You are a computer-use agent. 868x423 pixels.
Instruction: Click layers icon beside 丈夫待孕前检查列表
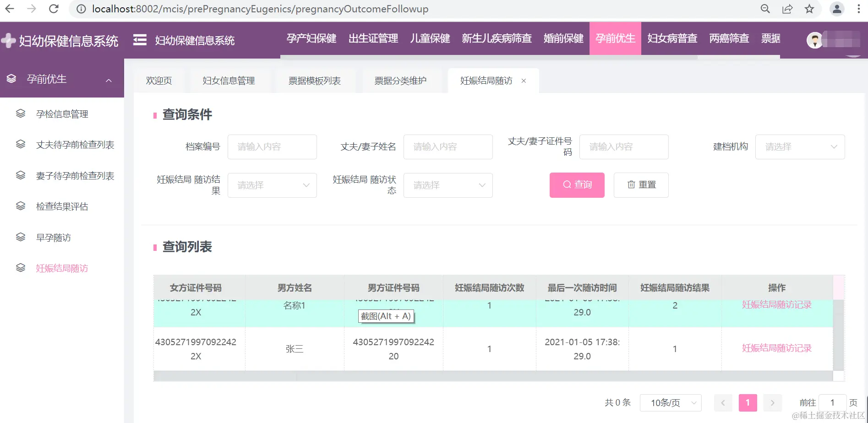[x=21, y=144]
